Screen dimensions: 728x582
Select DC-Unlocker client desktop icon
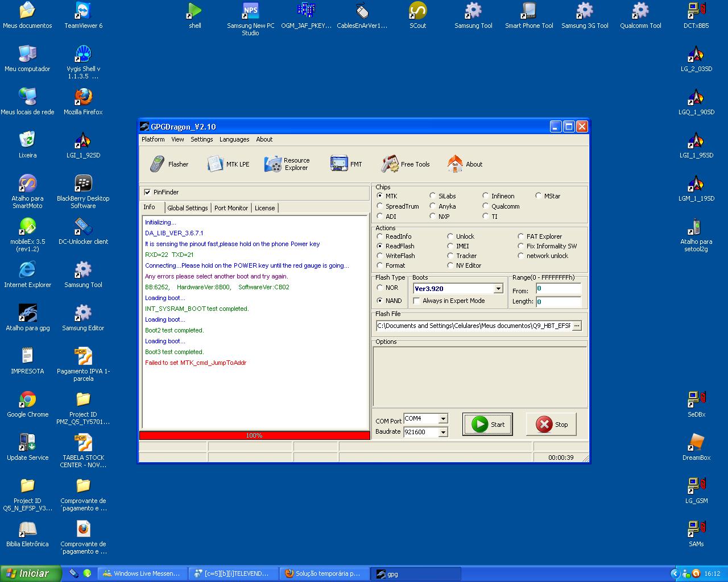tap(84, 232)
